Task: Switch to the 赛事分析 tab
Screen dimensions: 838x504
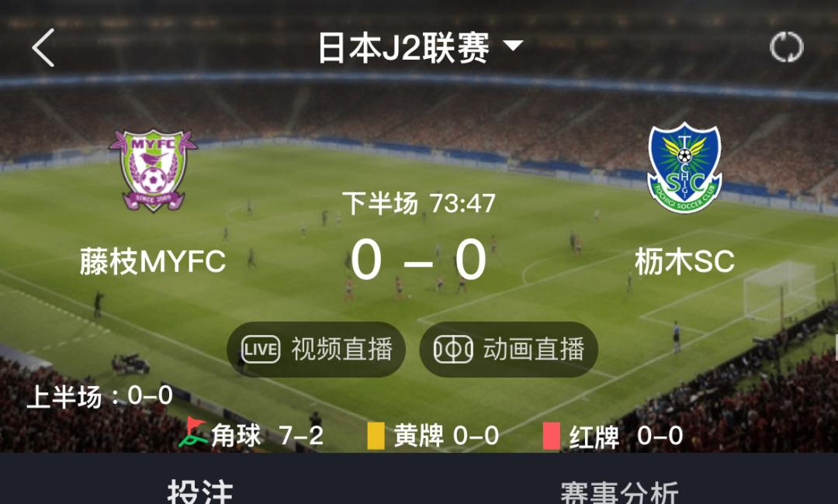Action: (619, 492)
